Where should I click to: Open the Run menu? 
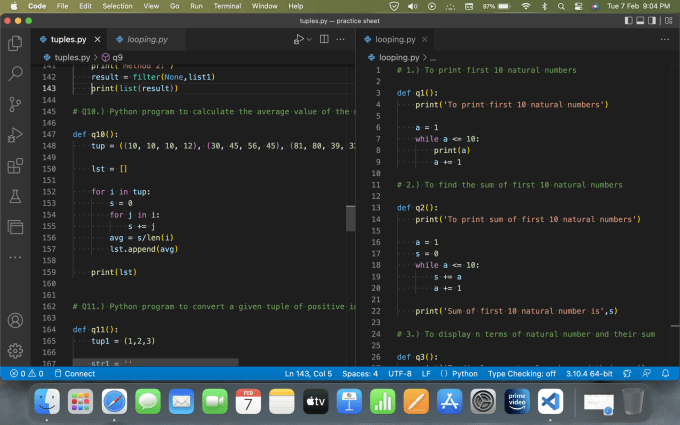(196, 6)
